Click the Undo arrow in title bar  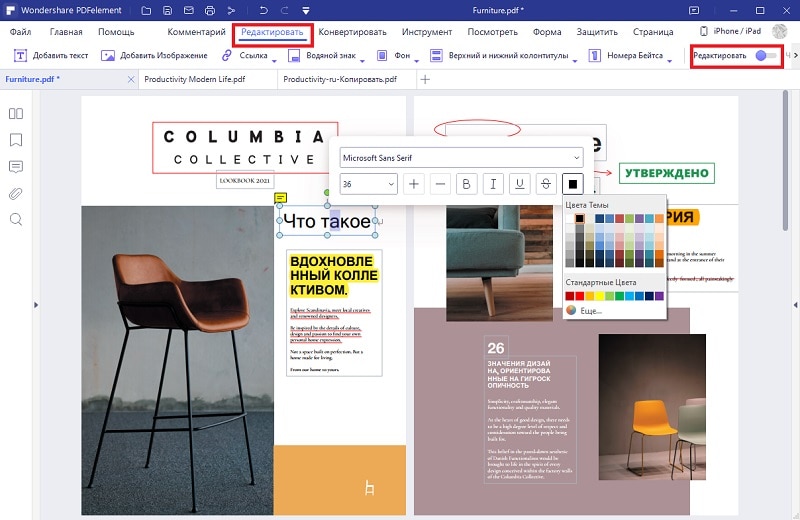(263, 10)
